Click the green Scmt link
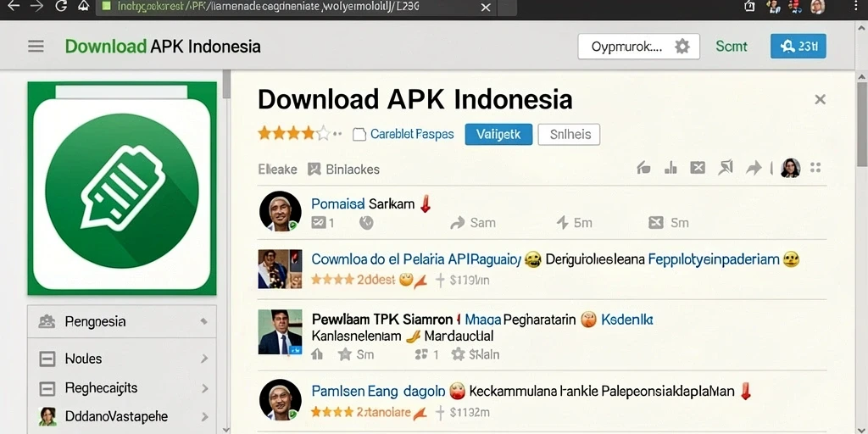 coord(732,47)
